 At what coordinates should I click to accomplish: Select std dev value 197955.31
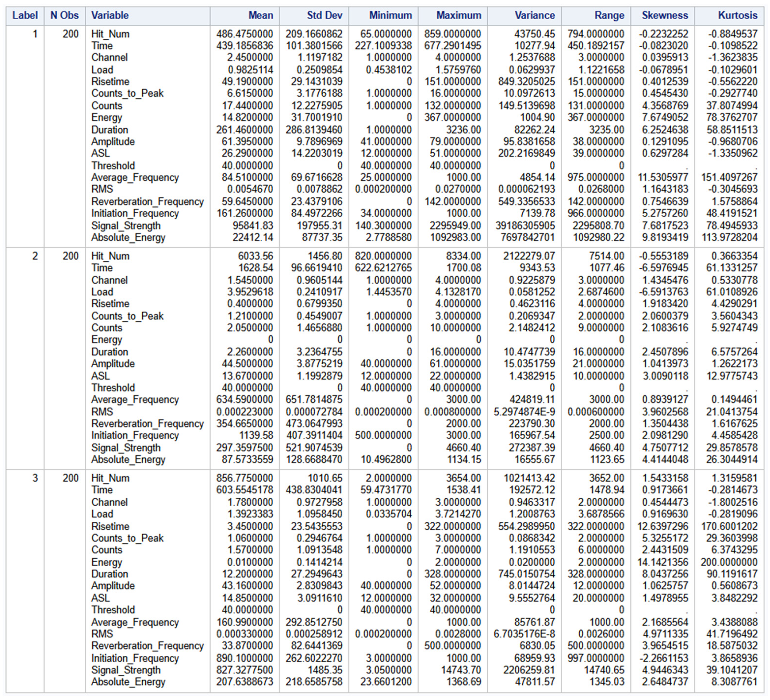(320, 226)
